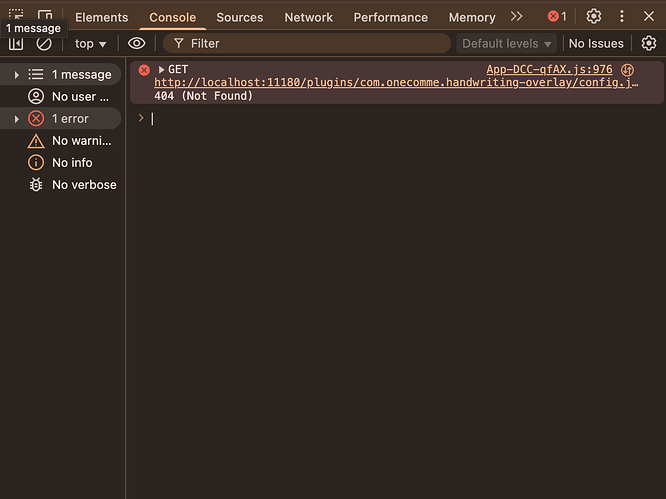Expand the GET request error details
This screenshot has height=499, width=666.
162,69
